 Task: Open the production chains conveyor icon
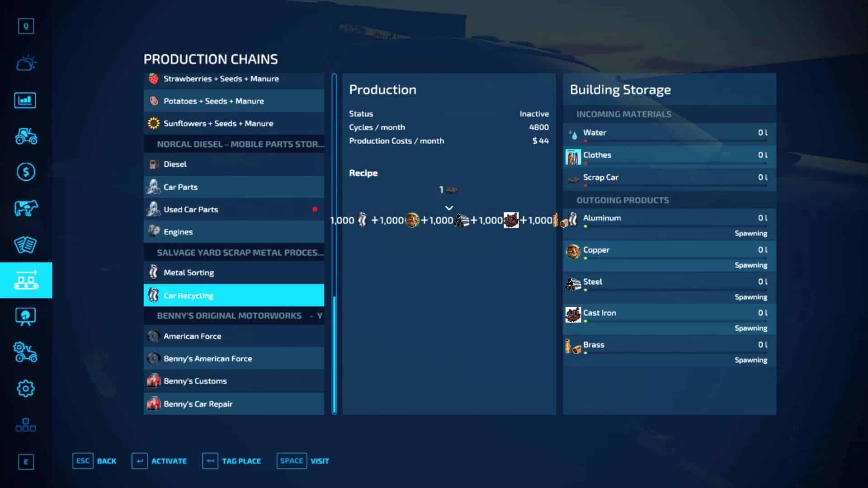pos(26,280)
